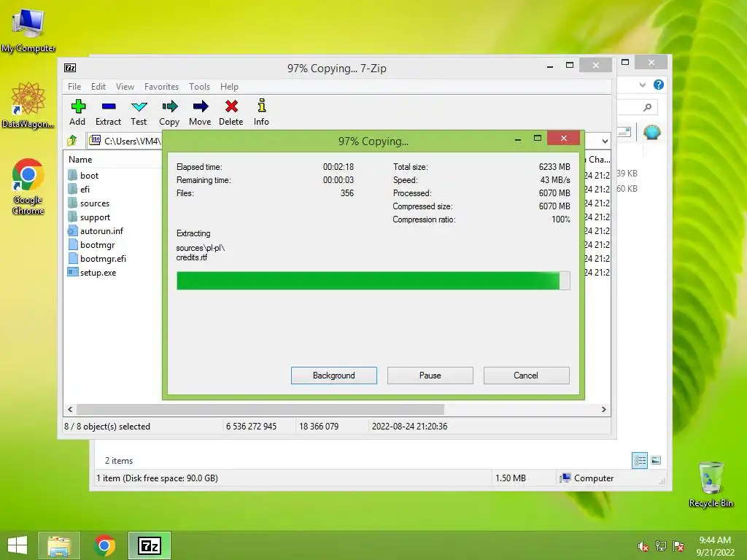
Task: Select the boot folder icon row
Action: pos(83,175)
